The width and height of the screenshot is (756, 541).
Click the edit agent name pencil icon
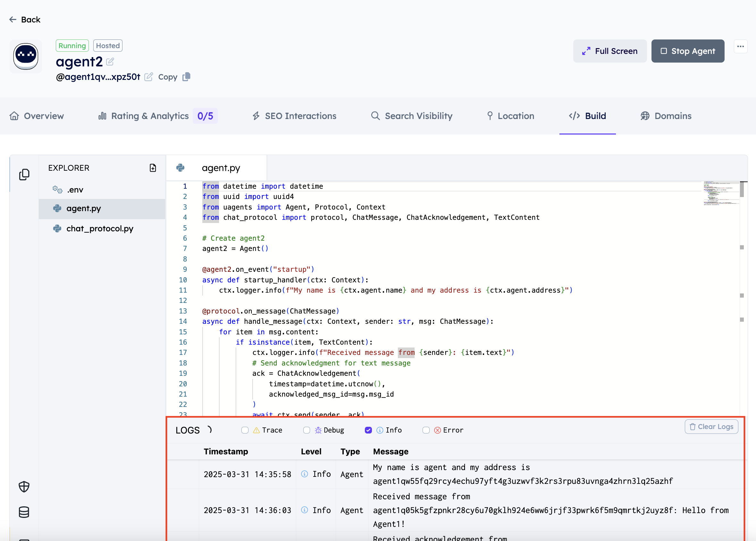click(x=110, y=62)
